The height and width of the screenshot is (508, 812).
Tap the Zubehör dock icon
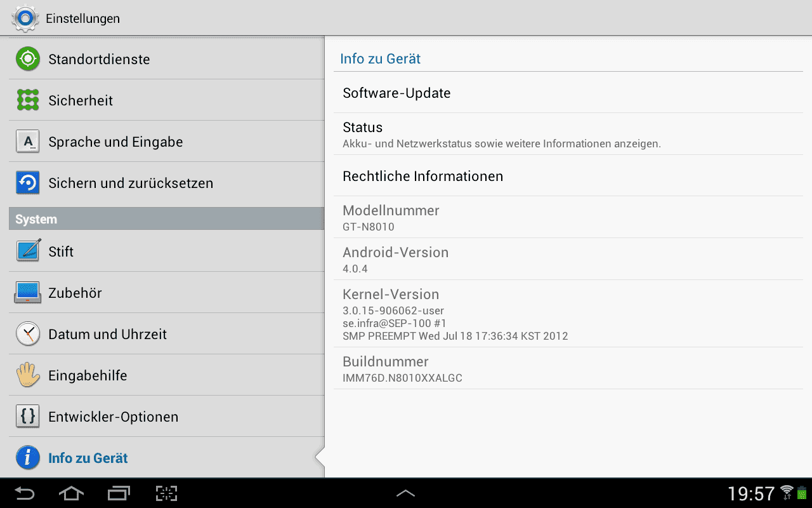pos(27,293)
